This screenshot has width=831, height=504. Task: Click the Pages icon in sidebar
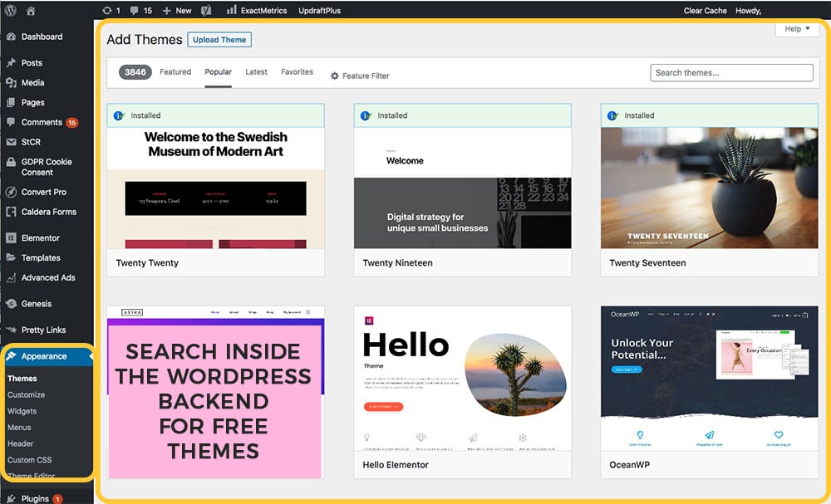[x=11, y=102]
